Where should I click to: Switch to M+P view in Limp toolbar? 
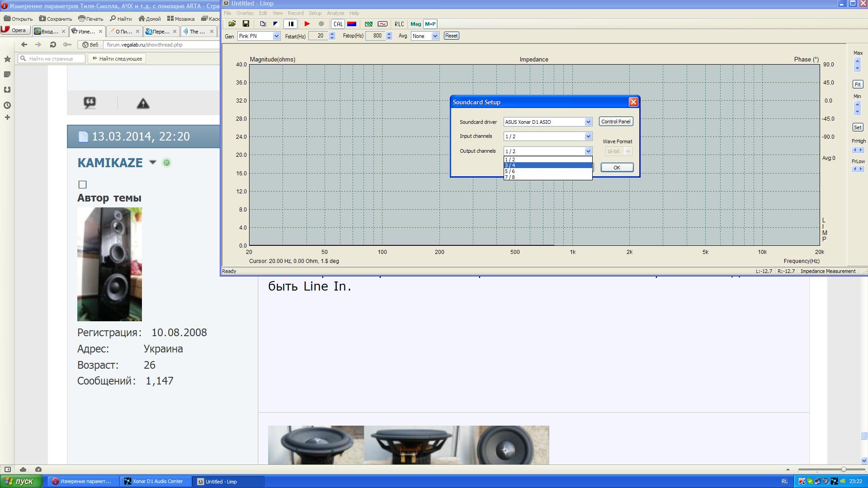[430, 24]
